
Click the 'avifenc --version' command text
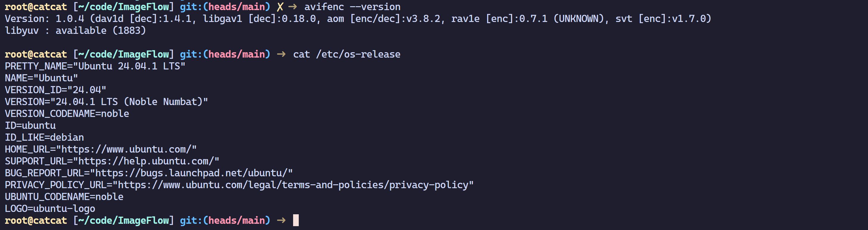pos(352,7)
